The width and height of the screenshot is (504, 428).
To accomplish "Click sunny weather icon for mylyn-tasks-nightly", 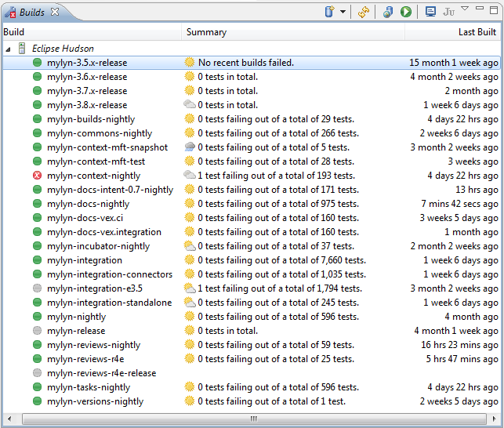I will (x=190, y=386).
